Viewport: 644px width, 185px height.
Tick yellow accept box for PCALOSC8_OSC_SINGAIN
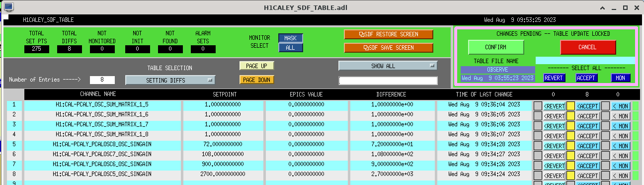click(570, 145)
